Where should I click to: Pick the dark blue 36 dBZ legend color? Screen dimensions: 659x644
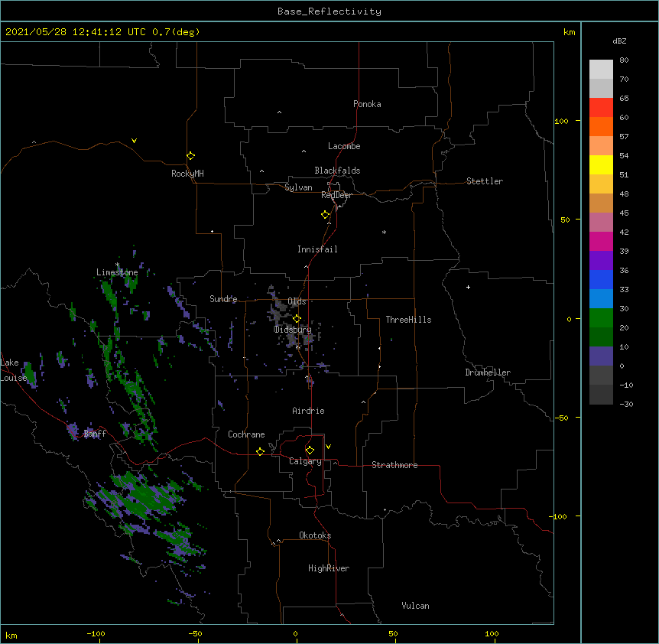(x=601, y=279)
